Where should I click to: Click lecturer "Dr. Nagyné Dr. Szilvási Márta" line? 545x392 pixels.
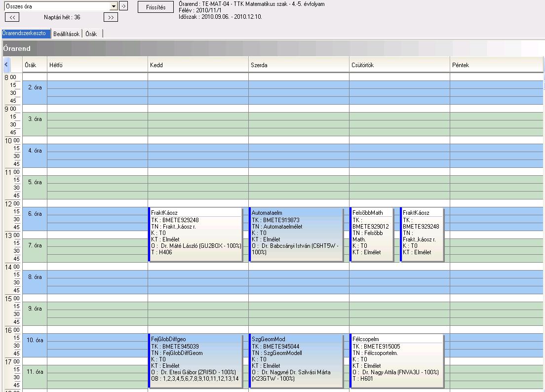pyautogui.click(x=291, y=376)
